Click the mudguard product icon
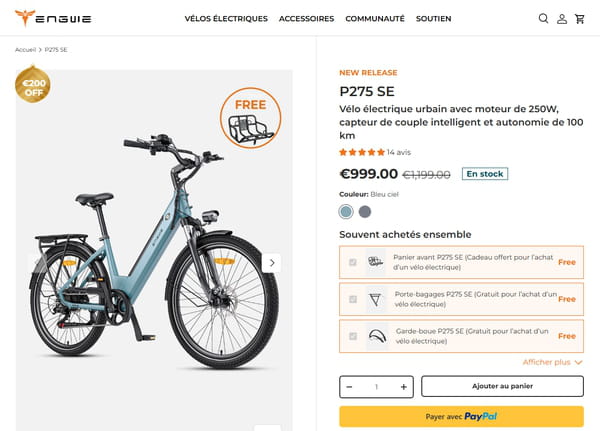600x431 pixels. [376, 335]
